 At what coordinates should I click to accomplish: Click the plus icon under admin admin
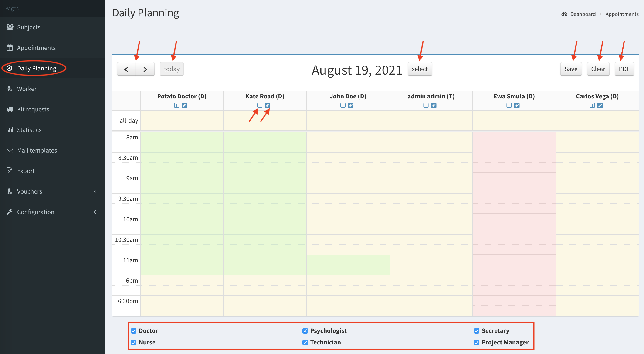(x=426, y=105)
